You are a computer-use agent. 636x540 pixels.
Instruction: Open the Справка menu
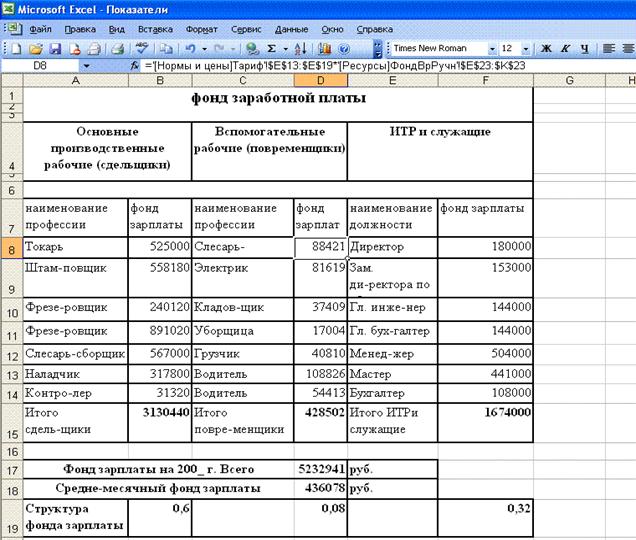tap(374, 29)
